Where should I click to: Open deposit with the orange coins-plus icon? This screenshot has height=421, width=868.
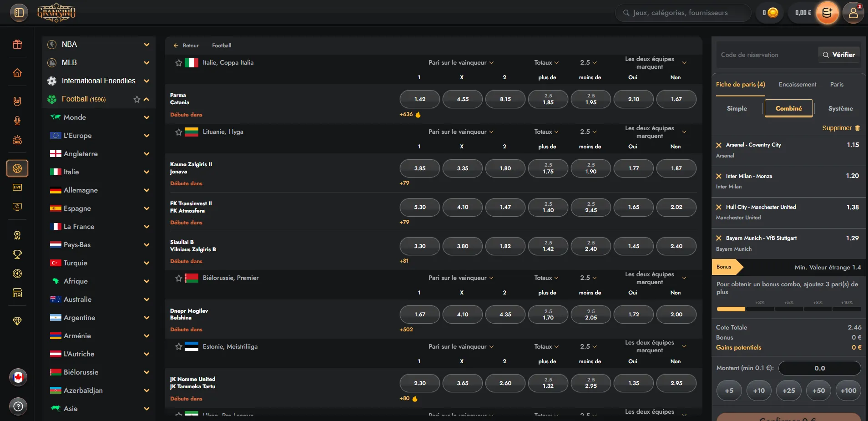coord(827,13)
